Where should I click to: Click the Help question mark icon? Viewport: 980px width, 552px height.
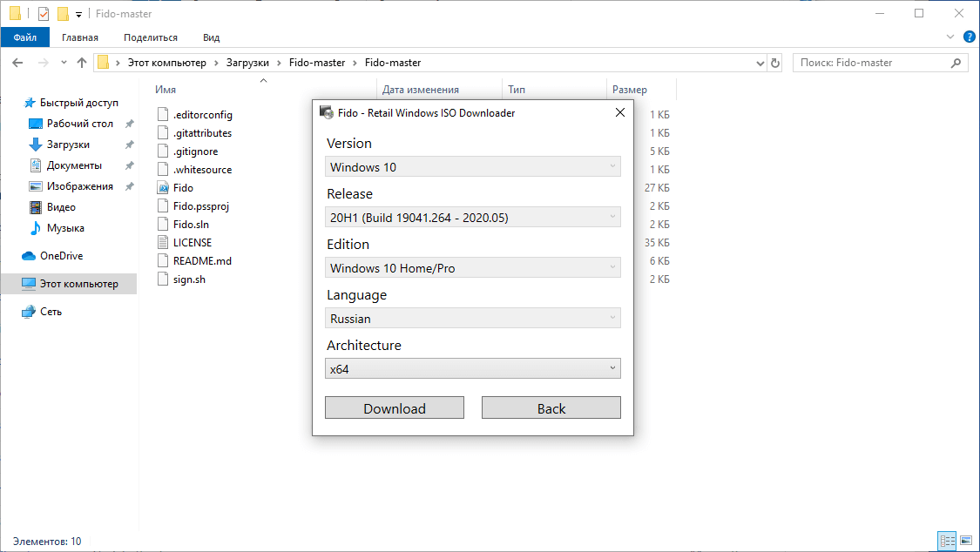970,37
